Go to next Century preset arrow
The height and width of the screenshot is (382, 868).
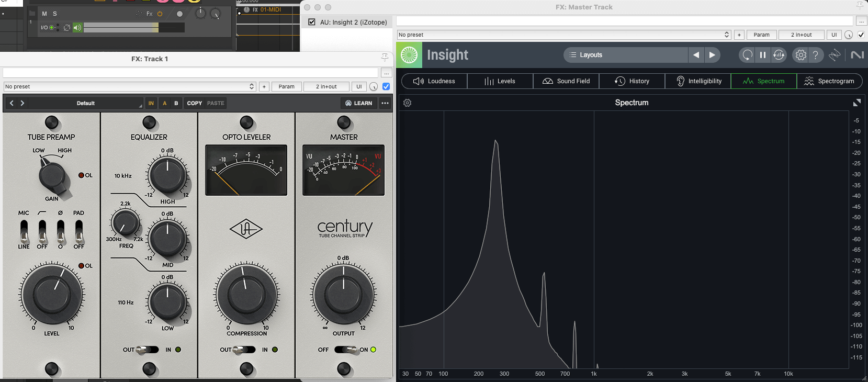(22, 103)
